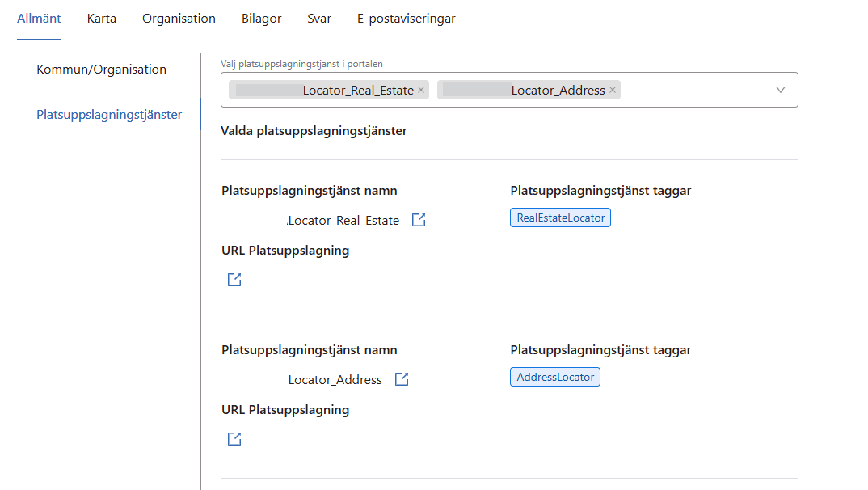The image size is (868, 490).
Task: Open the Organisation tab
Action: pyautogui.click(x=179, y=19)
